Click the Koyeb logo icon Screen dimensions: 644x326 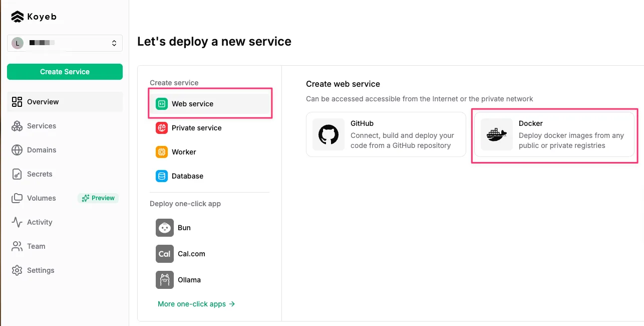tap(17, 17)
